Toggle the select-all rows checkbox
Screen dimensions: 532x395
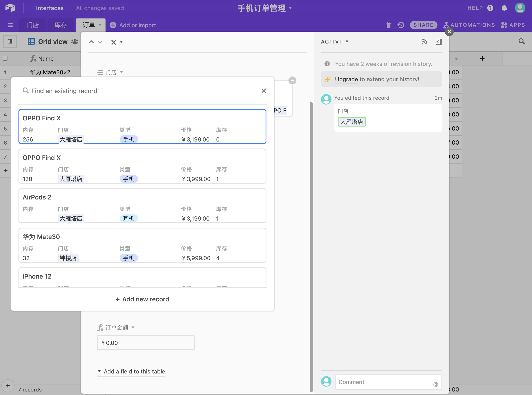[5, 58]
